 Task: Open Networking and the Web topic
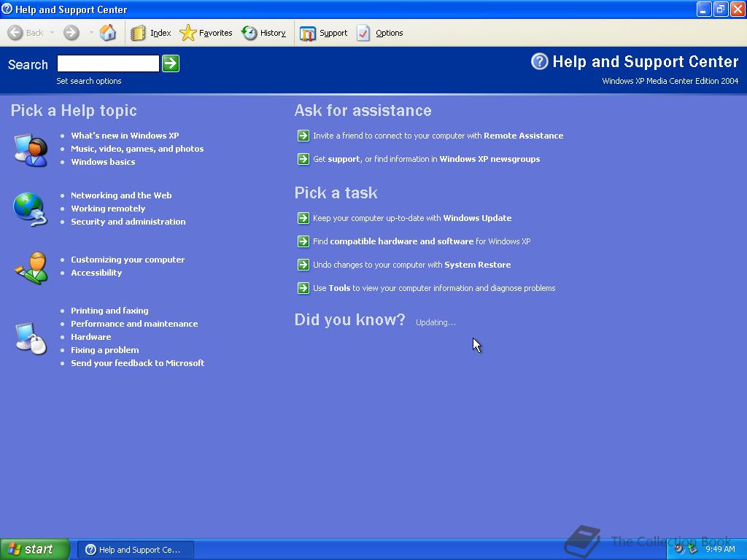point(121,195)
